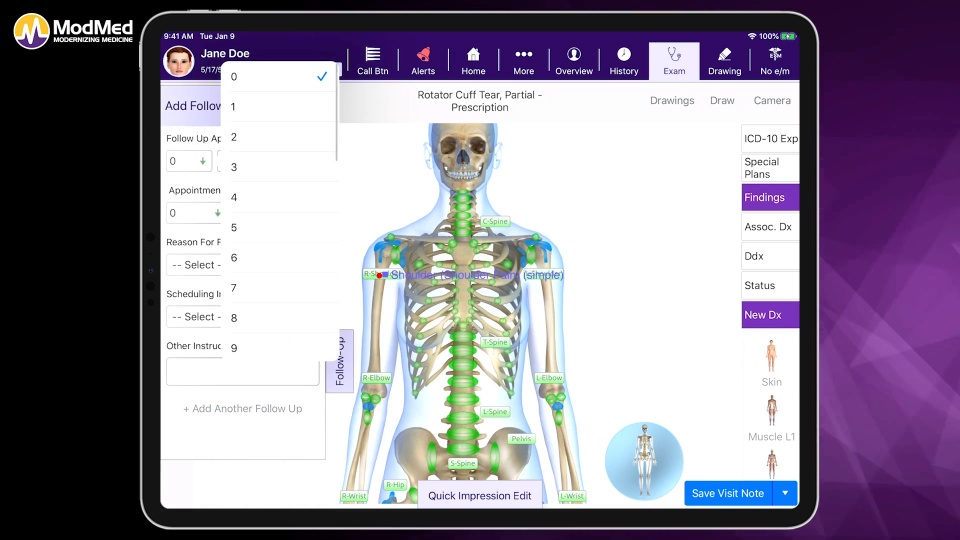
Task: Open the Alerts bell icon
Action: (x=423, y=54)
